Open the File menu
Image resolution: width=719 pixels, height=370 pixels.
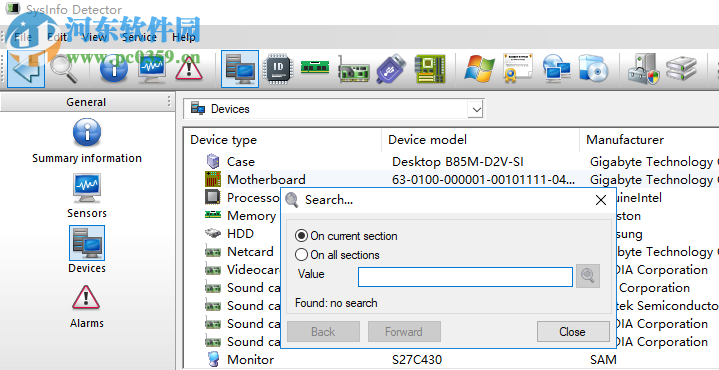[x=22, y=37]
